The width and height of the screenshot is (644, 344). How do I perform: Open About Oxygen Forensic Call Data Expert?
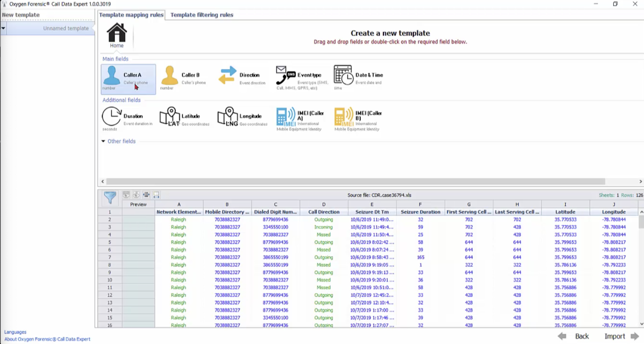pos(47,339)
